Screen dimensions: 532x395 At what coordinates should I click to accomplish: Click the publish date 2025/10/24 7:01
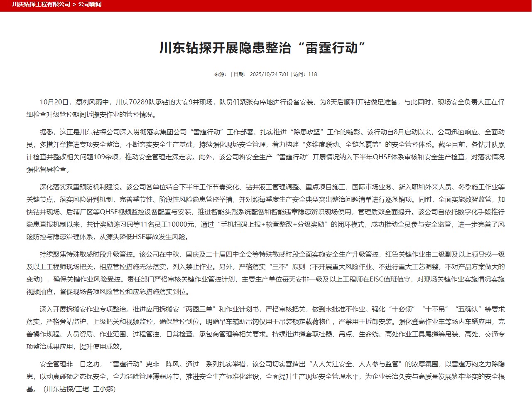[269, 74]
